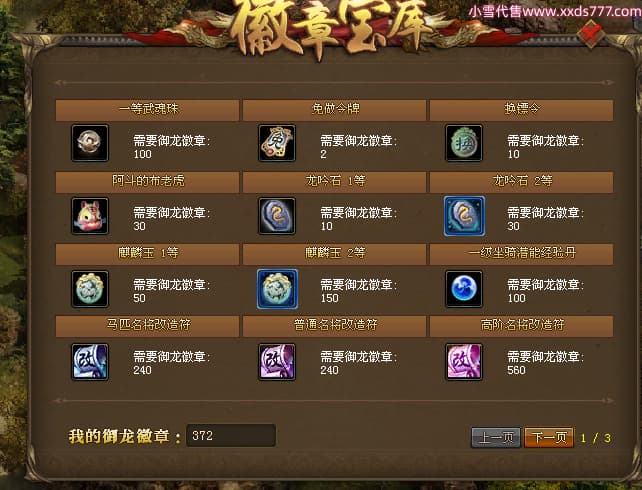Select the 麒麟玉 2等 blue-framed jade icon
Image resolution: width=642 pixels, height=490 pixels.
[277, 289]
